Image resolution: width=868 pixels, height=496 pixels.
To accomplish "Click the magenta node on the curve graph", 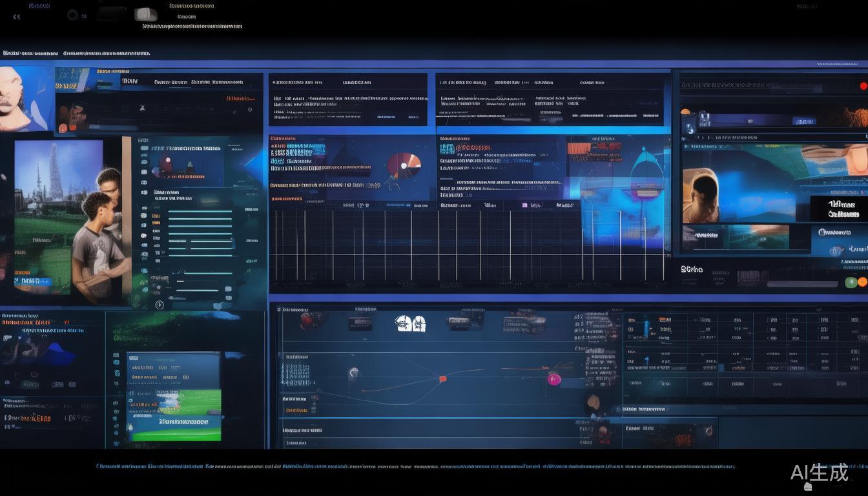I will [x=553, y=379].
